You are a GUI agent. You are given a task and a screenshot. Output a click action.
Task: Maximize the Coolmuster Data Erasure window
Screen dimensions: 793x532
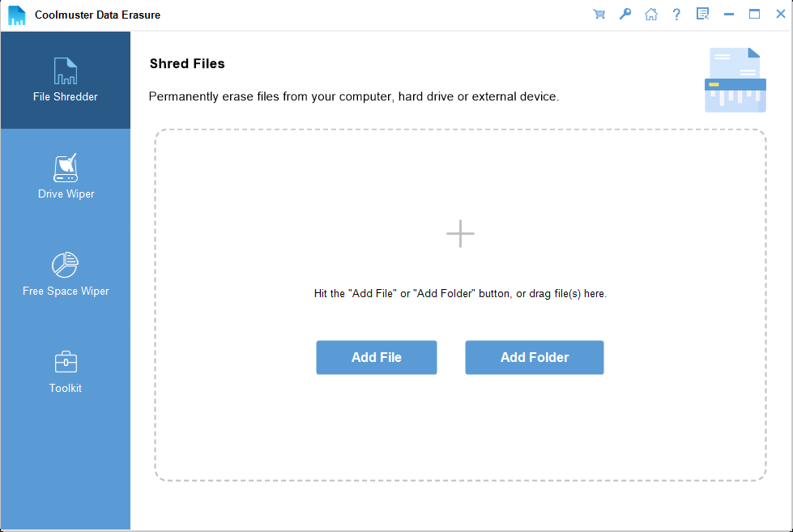[755, 14]
